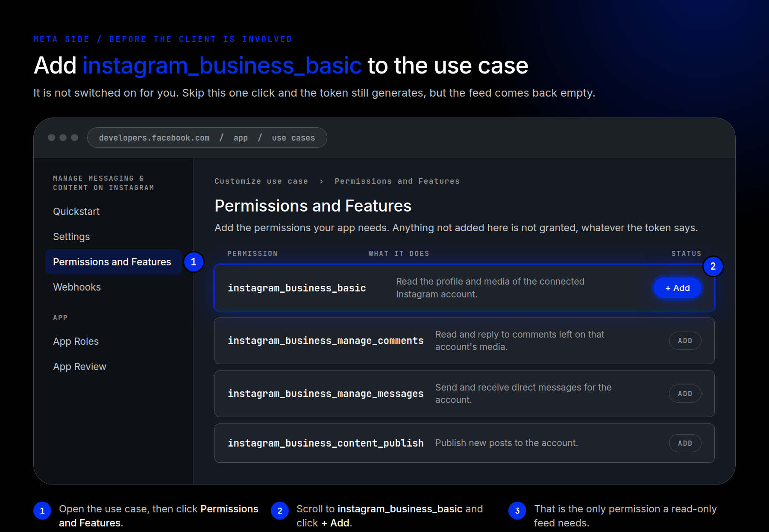Click the Permissions and Features page heading

(x=313, y=206)
